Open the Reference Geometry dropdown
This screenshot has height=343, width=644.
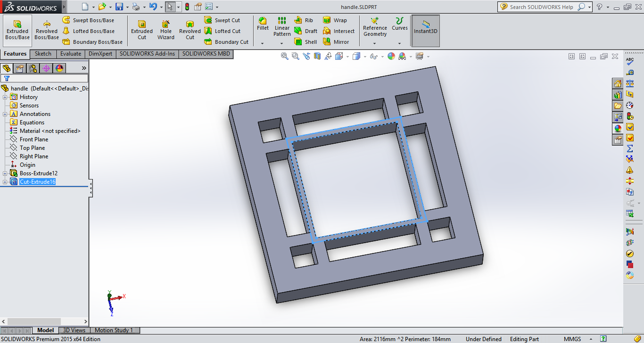point(375,43)
